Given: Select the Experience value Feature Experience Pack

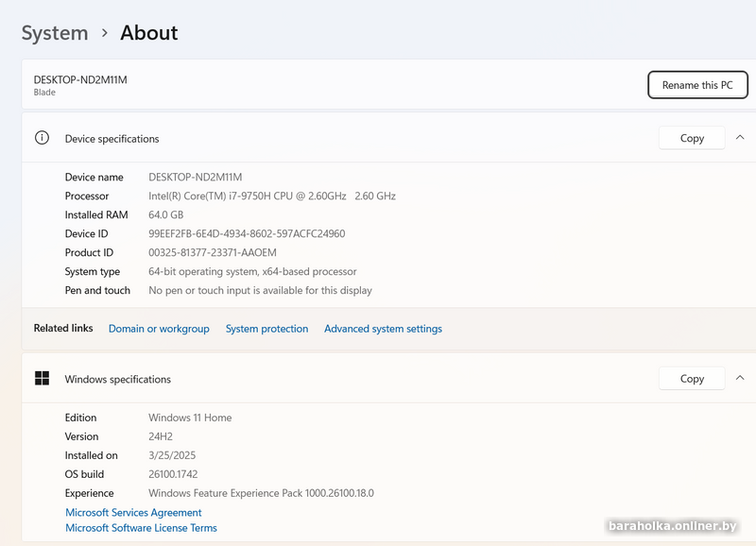Looking at the screenshot, I should click(x=262, y=493).
